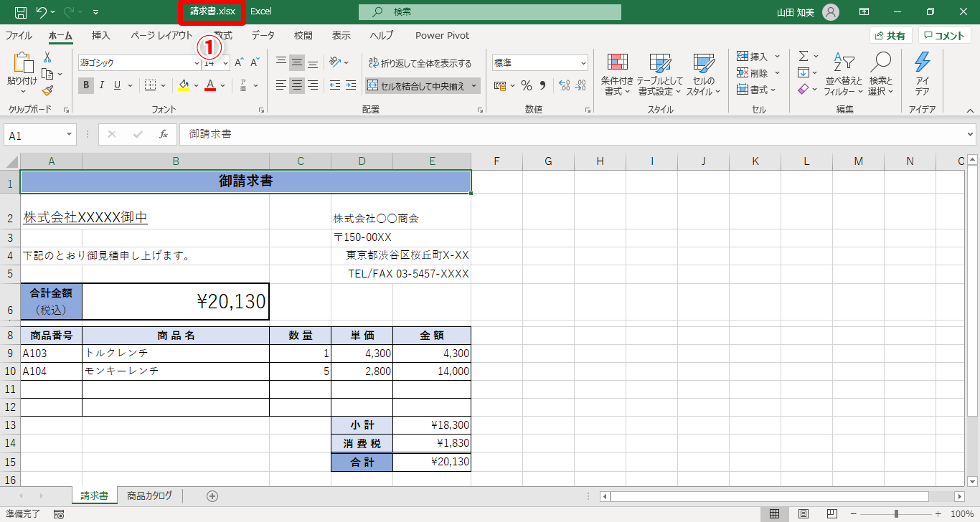Add a new sheet with plus icon

pyautogui.click(x=212, y=495)
